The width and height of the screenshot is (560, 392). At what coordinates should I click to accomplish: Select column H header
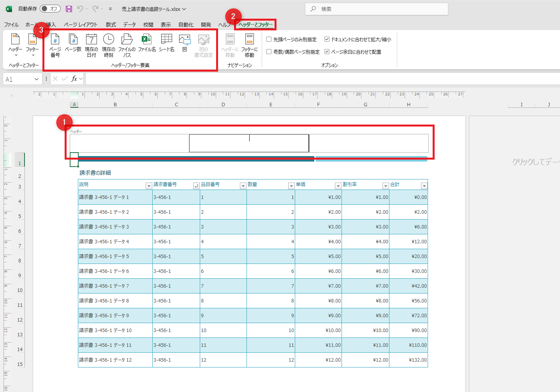point(409,104)
